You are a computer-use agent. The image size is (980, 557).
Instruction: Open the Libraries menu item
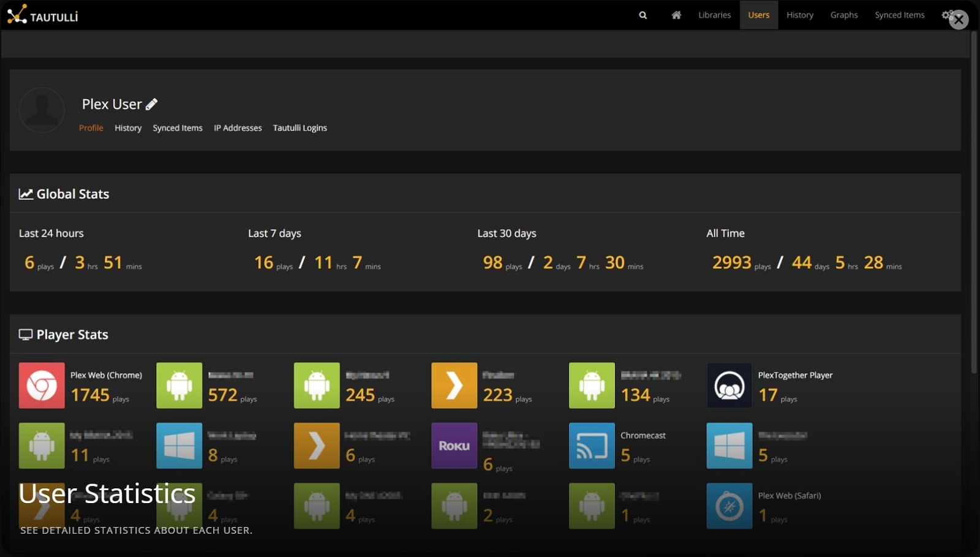point(715,15)
